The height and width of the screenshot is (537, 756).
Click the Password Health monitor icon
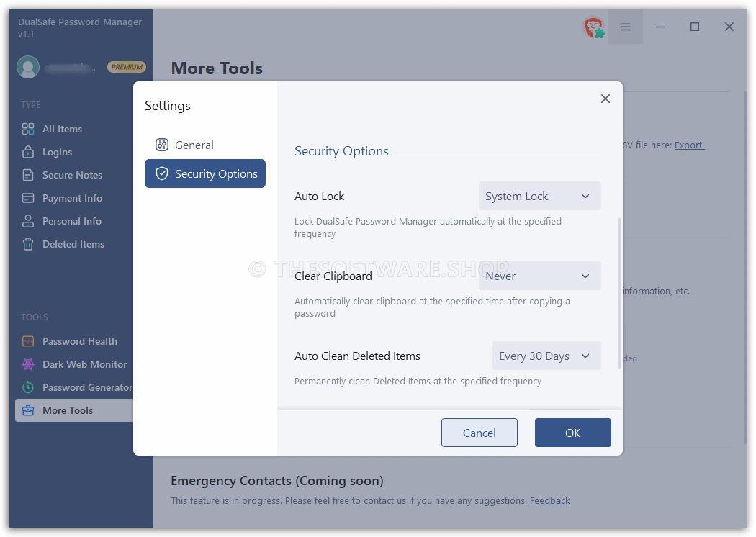pos(28,341)
